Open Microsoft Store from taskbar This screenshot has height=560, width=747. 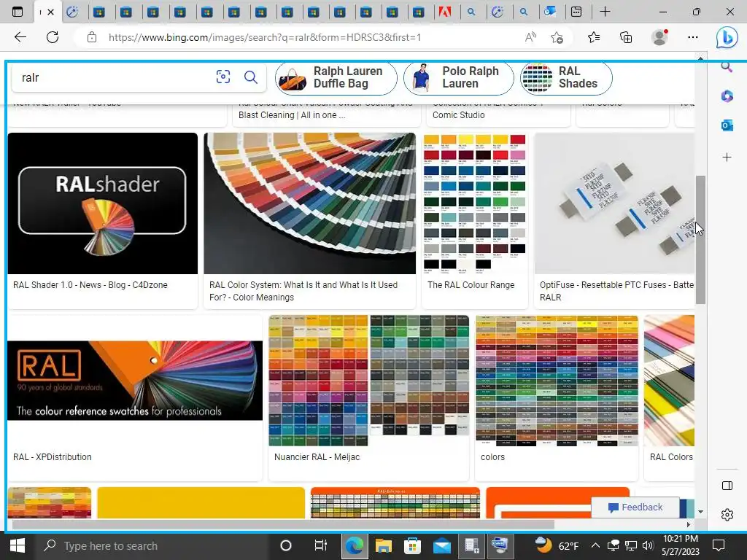(413, 545)
